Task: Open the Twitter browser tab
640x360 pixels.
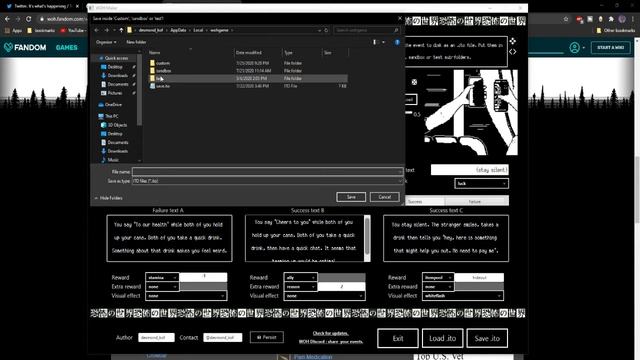Action: pos(43,6)
